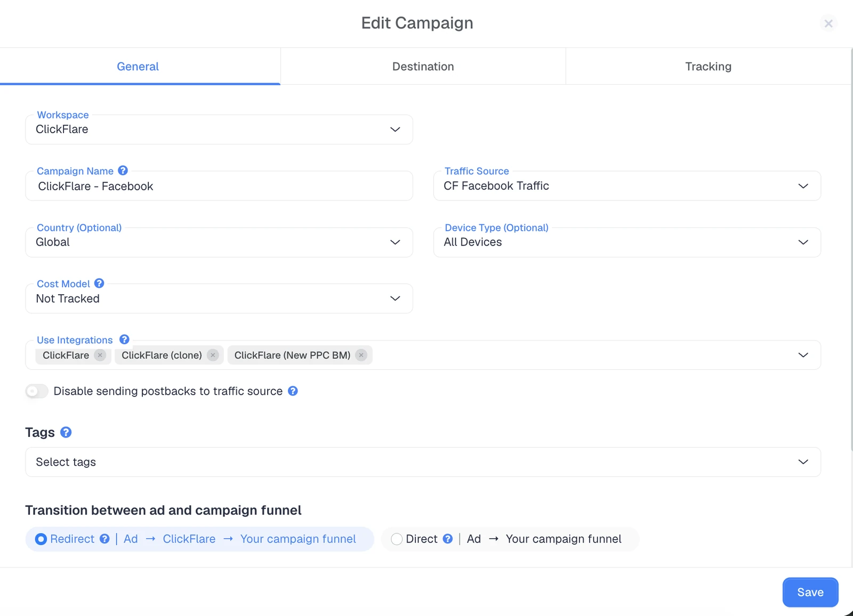The image size is (853, 616).
Task: Remove the ClickFlare integration chip
Action: coord(100,355)
